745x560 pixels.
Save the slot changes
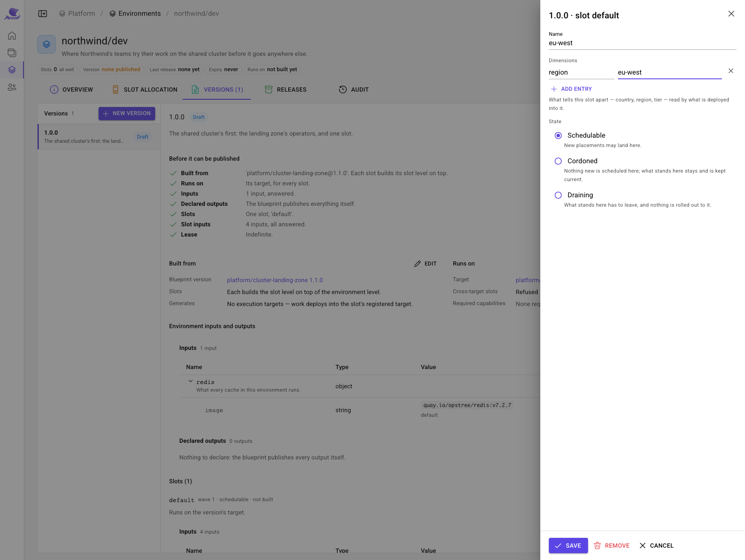click(x=568, y=546)
